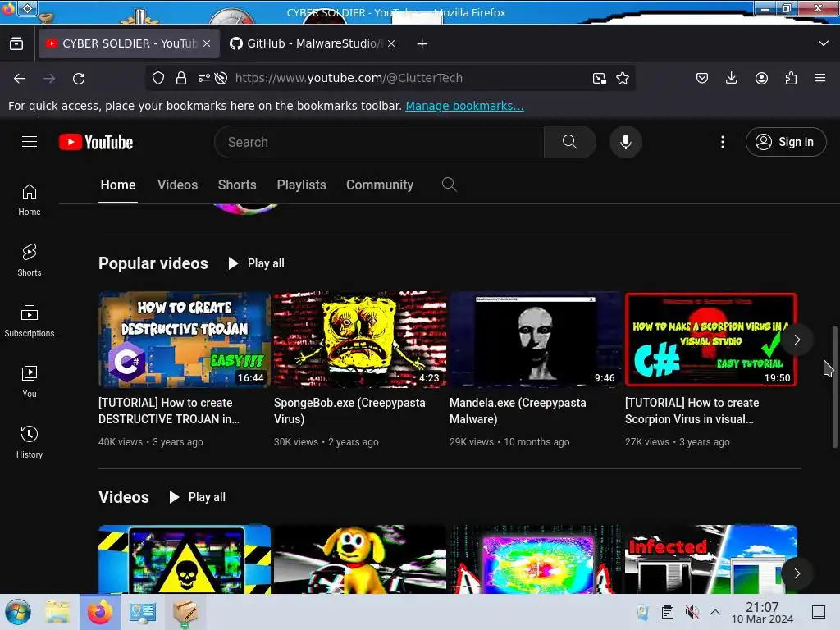Open the site permissions icon in address bar
840x630 pixels.
pyautogui.click(x=203, y=78)
